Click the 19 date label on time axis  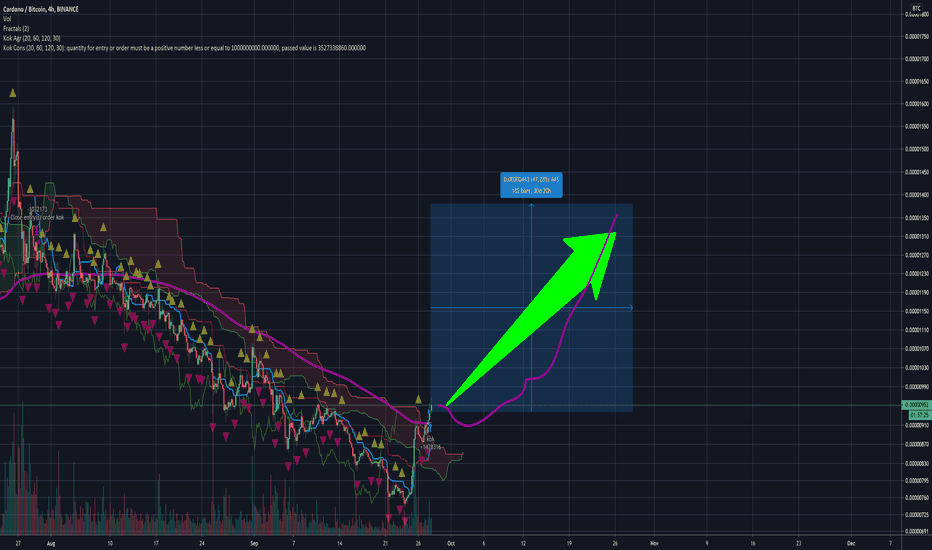coord(569,543)
